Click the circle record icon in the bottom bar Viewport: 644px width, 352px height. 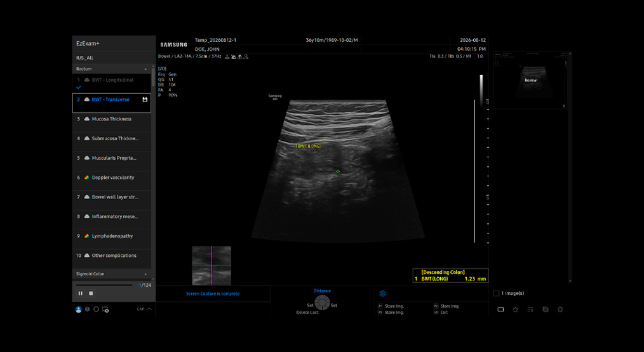point(96,310)
